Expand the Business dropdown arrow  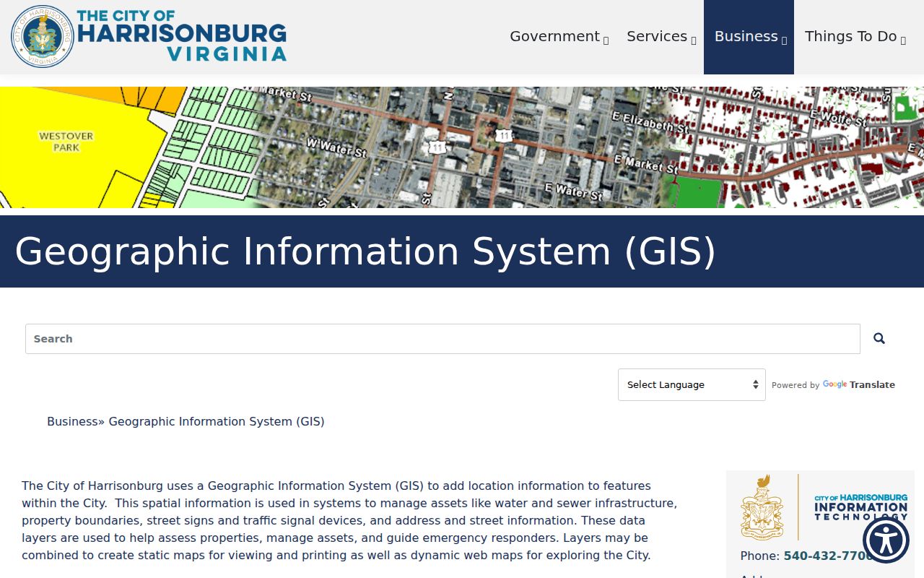tap(784, 40)
